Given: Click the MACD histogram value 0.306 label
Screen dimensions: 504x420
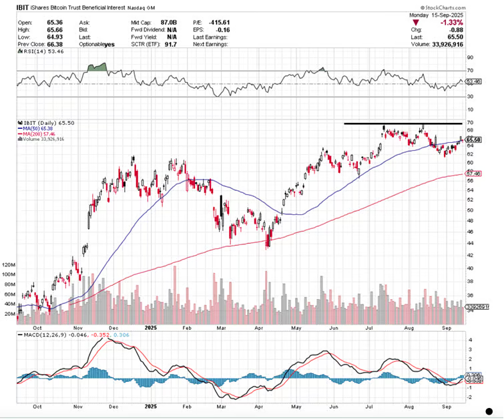Looking at the screenshot, I should click(x=121, y=335).
